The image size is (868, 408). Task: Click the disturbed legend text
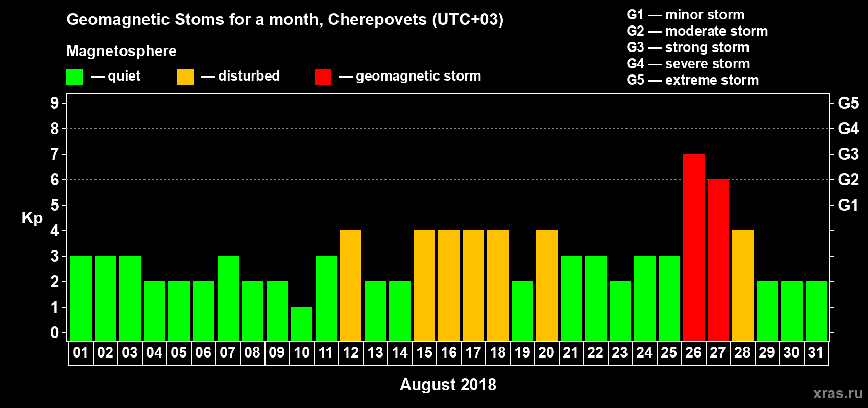click(x=249, y=76)
